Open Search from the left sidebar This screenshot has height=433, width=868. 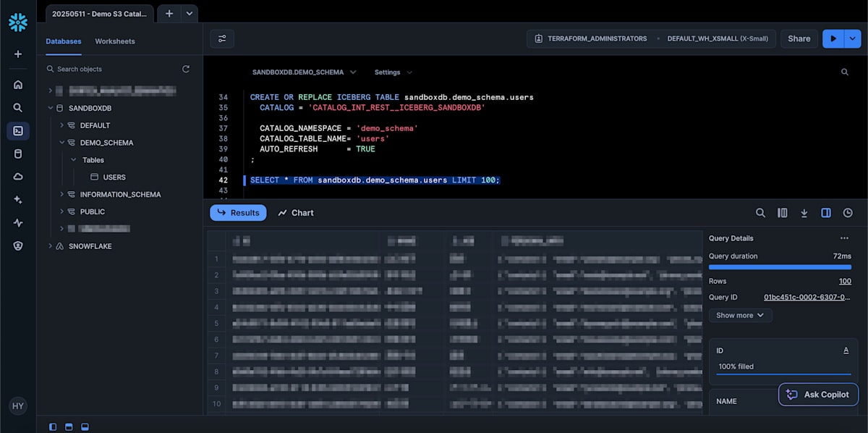(x=18, y=107)
